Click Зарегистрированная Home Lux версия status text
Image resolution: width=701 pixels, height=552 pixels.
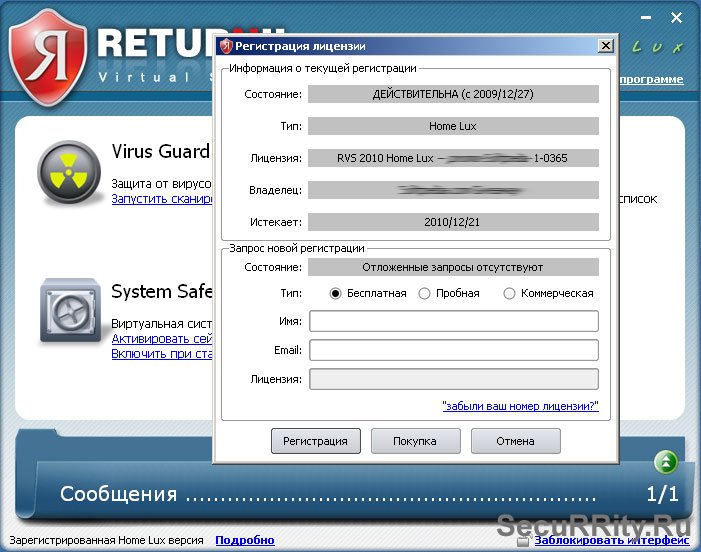pyautogui.click(x=106, y=540)
